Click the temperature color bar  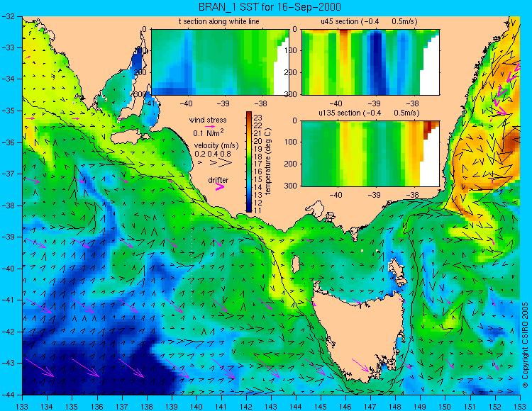tap(249, 162)
